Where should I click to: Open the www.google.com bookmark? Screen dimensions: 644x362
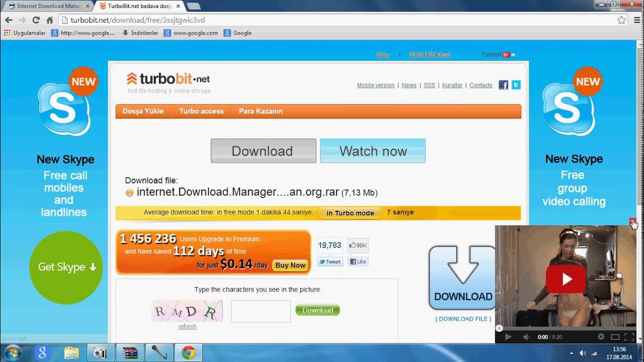tap(191, 33)
